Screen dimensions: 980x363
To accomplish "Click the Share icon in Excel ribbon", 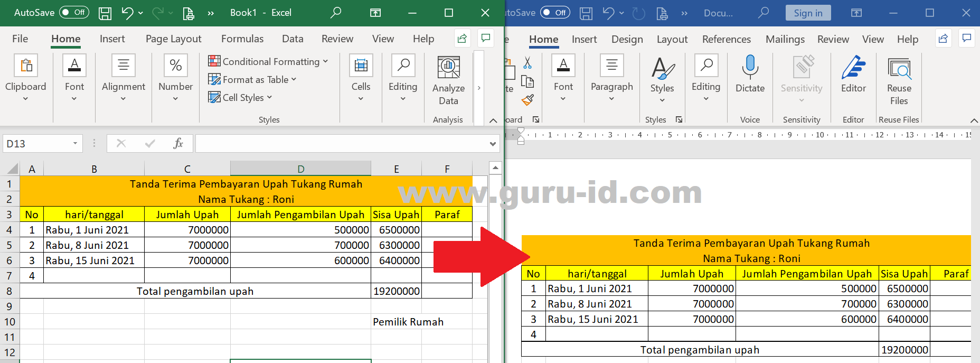I will click(x=462, y=38).
